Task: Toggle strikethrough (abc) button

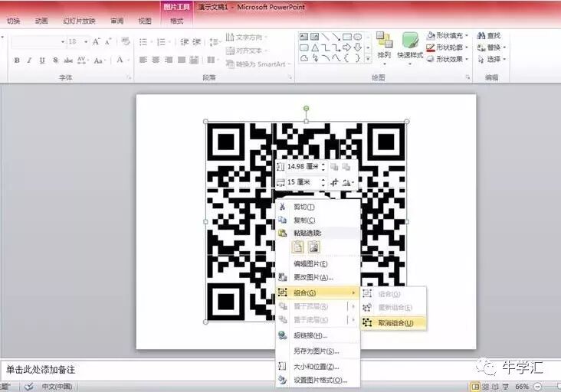Action: [68, 60]
